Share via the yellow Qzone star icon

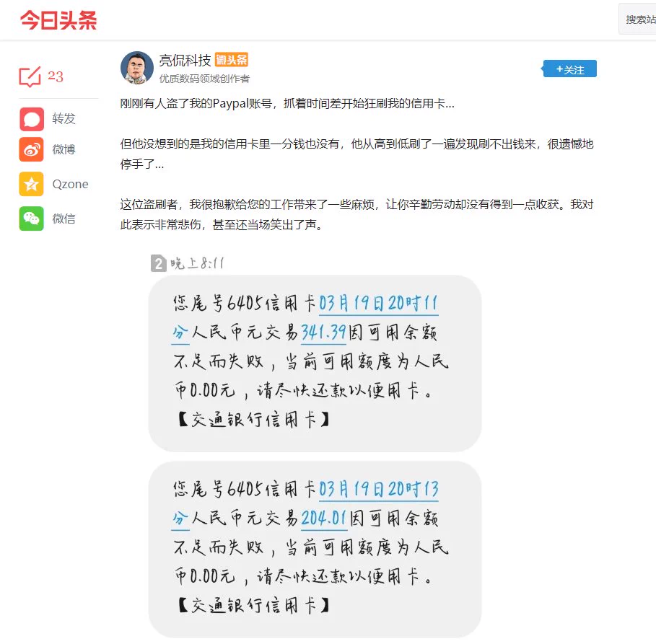31,184
